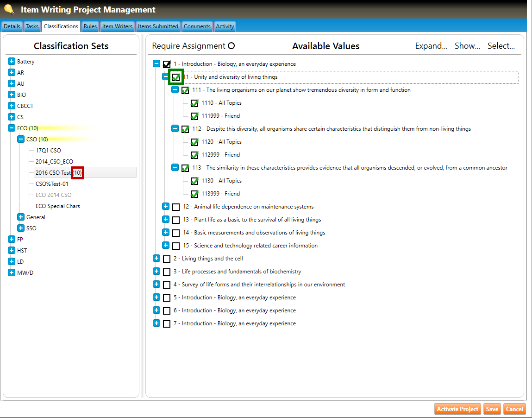
Task: Expand the SSO node
Action: point(21,228)
